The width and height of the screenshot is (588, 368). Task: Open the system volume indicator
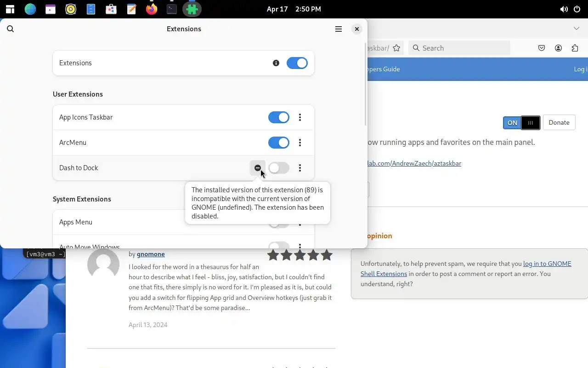tap(564, 9)
